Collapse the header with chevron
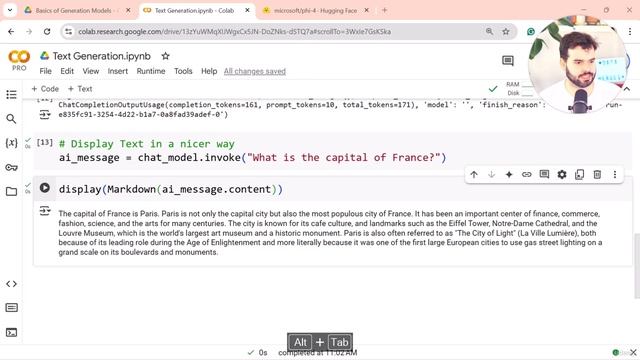Image resolution: width=640 pixels, height=360 pixels. point(627,89)
